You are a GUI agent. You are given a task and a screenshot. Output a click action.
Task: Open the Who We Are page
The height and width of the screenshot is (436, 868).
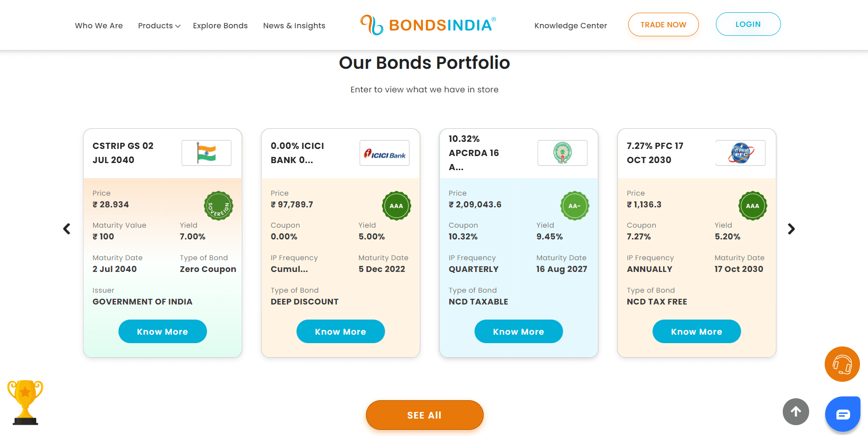[99, 25]
